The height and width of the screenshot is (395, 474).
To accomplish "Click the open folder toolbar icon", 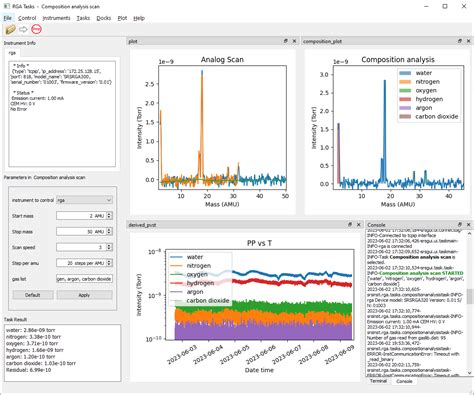I will (10, 29).
